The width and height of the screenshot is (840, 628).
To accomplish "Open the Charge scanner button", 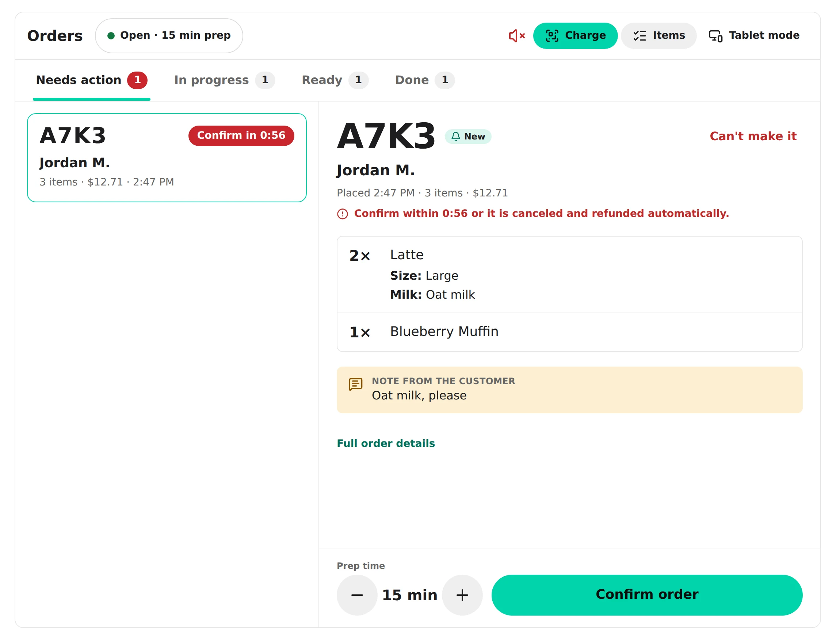I will point(575,36).
